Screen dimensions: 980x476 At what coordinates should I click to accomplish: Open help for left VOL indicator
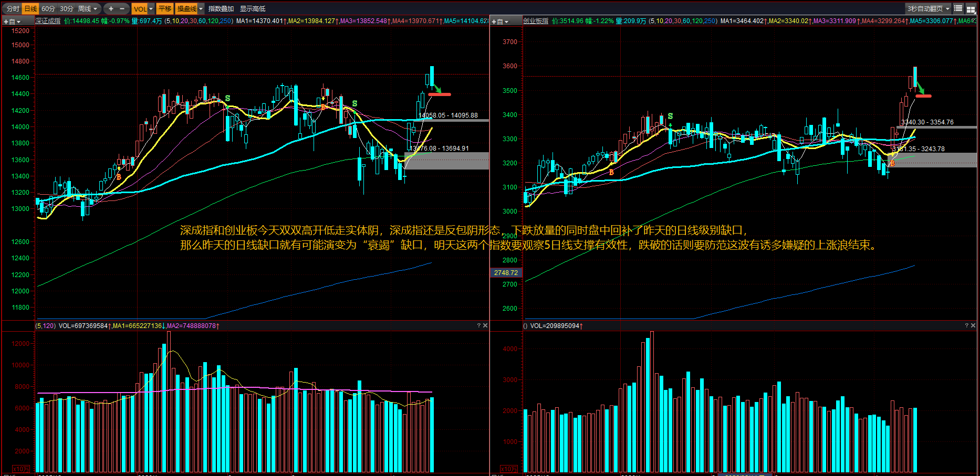tap(478, 326)
